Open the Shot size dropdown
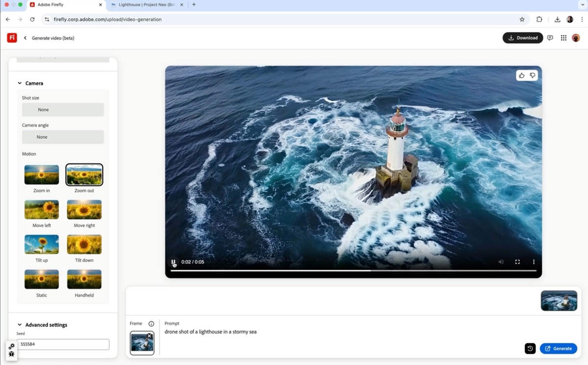Screen dimensions: 588x365 point(63,110)
